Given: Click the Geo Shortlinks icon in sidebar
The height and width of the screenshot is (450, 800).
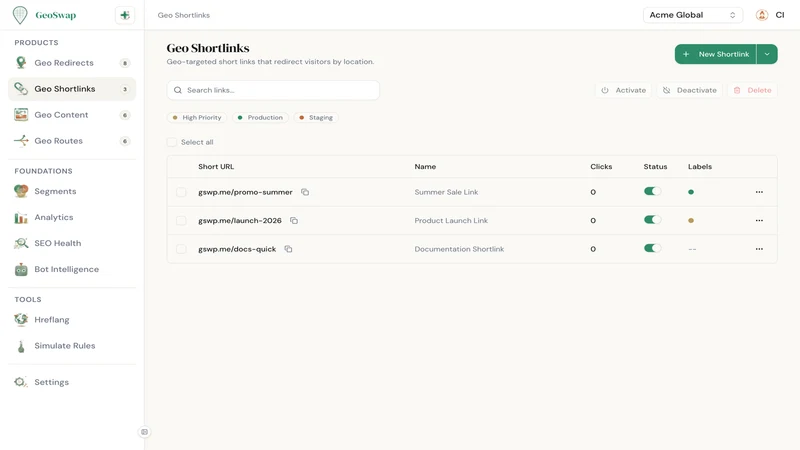Looking at the screenshot, I should point(21,89).
